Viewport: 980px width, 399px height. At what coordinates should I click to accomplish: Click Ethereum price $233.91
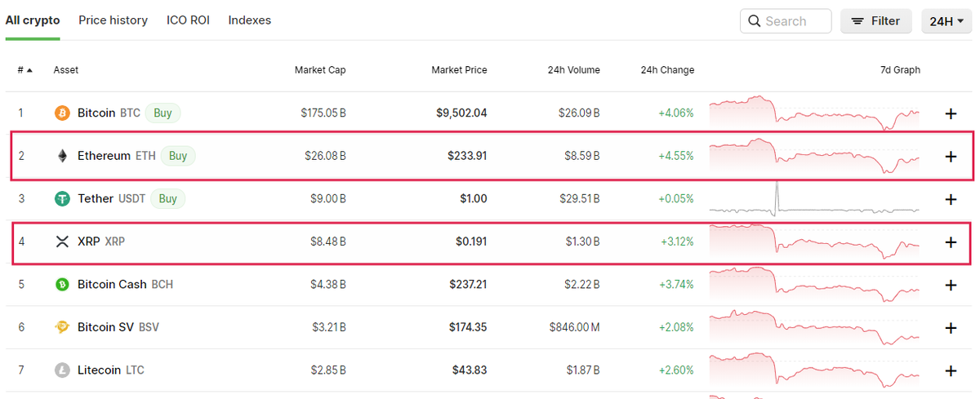tap(467, 155)
